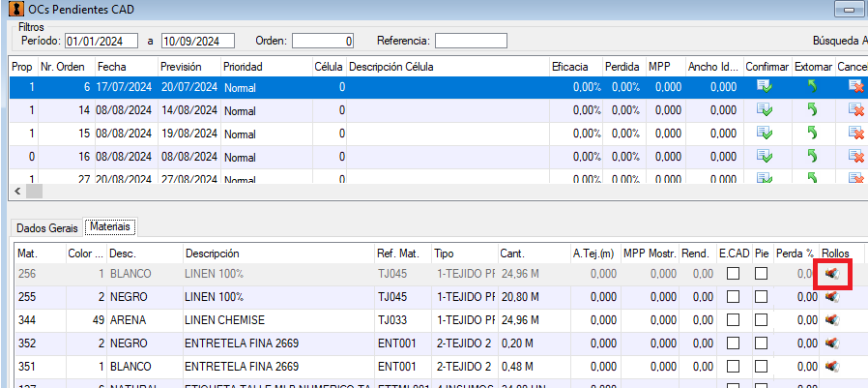Image resolution: width=868 pixels, height=388 pixels.
Task: Switch to Dados Gerais tab
Action: coord(47,227)
